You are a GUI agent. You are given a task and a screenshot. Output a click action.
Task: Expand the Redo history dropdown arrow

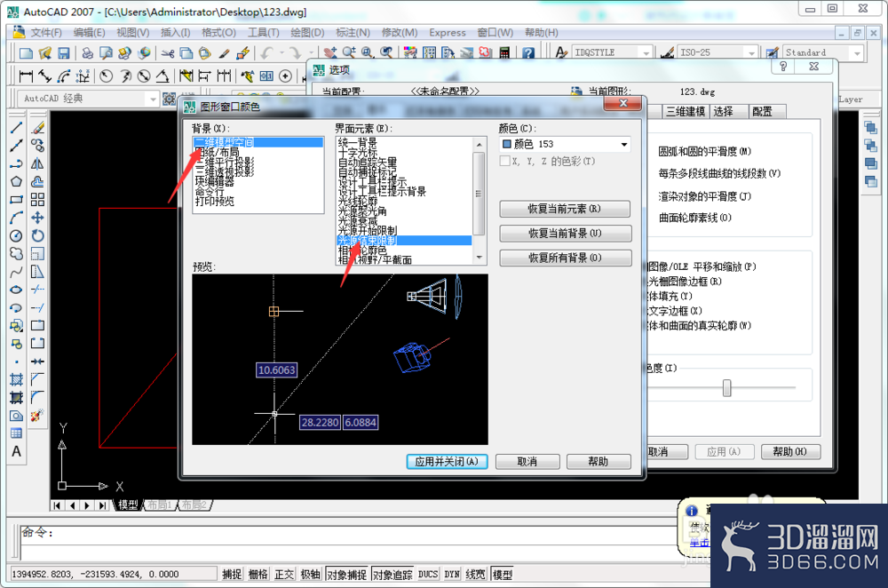(x=310, y=53)
